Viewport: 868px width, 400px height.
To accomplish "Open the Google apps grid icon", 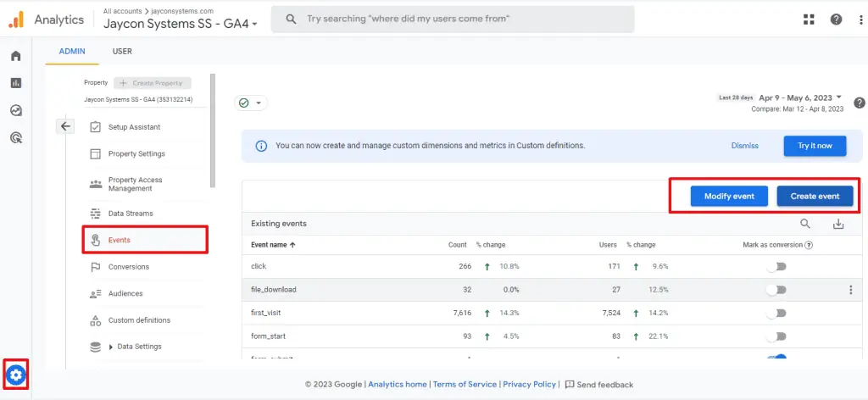I will [x=808, y=19].
